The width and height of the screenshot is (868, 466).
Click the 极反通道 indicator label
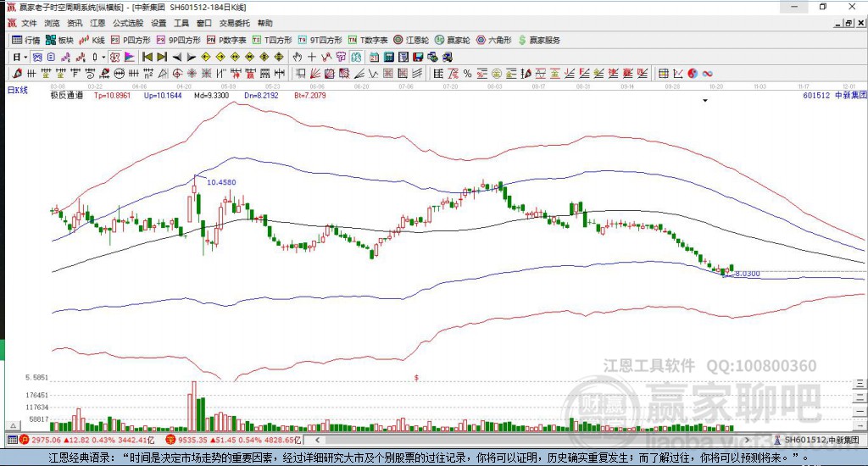[67, 95]
